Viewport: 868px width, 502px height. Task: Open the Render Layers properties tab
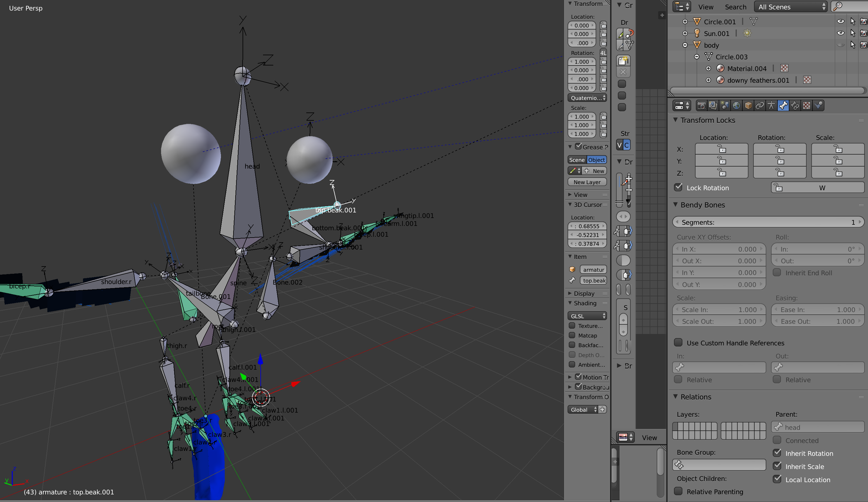point(713,106)
